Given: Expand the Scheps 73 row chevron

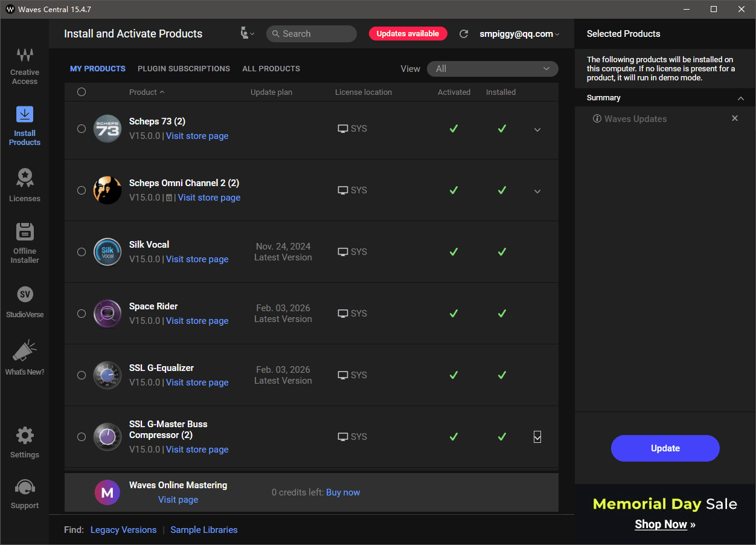Looking at the screenshot, I should 537,129.
